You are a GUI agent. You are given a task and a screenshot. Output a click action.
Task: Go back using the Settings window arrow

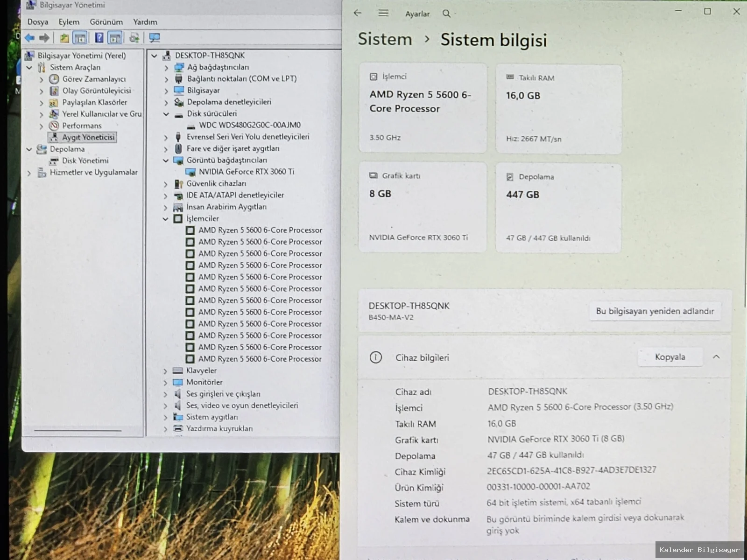tap(358, 13)
